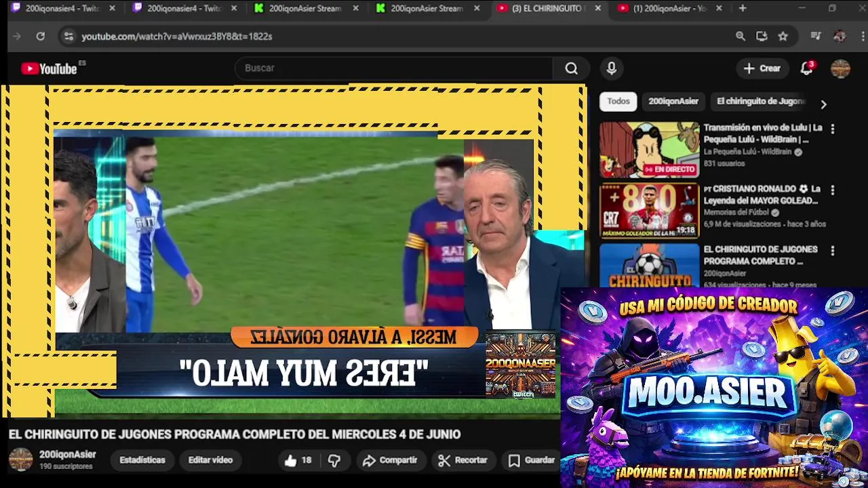The image size is (868, 488).
Task: Close the (1) 200iqonAsier YouTube tab
Action: (x=719, y=8)
